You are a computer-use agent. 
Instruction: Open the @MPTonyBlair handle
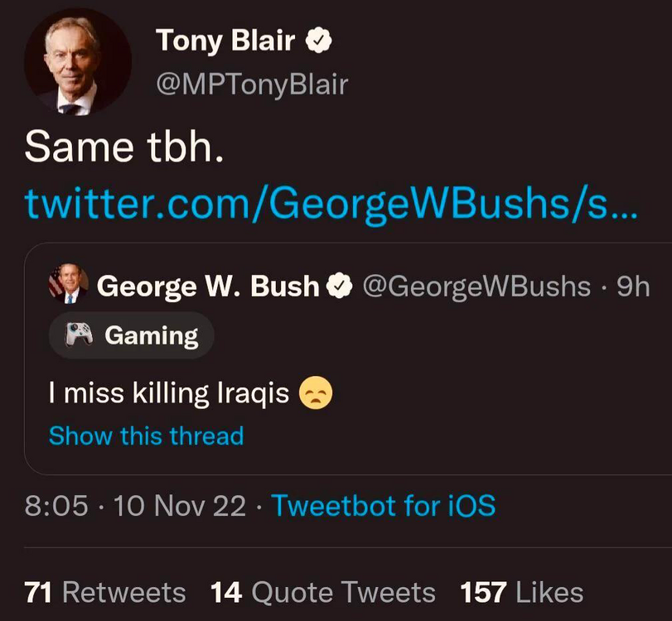pos(252,84)
